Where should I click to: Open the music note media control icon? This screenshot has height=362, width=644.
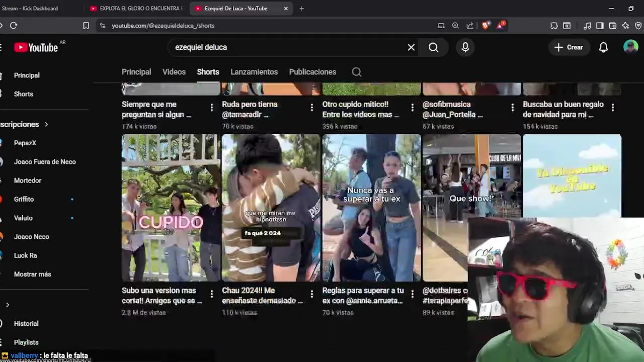point(587,26)
